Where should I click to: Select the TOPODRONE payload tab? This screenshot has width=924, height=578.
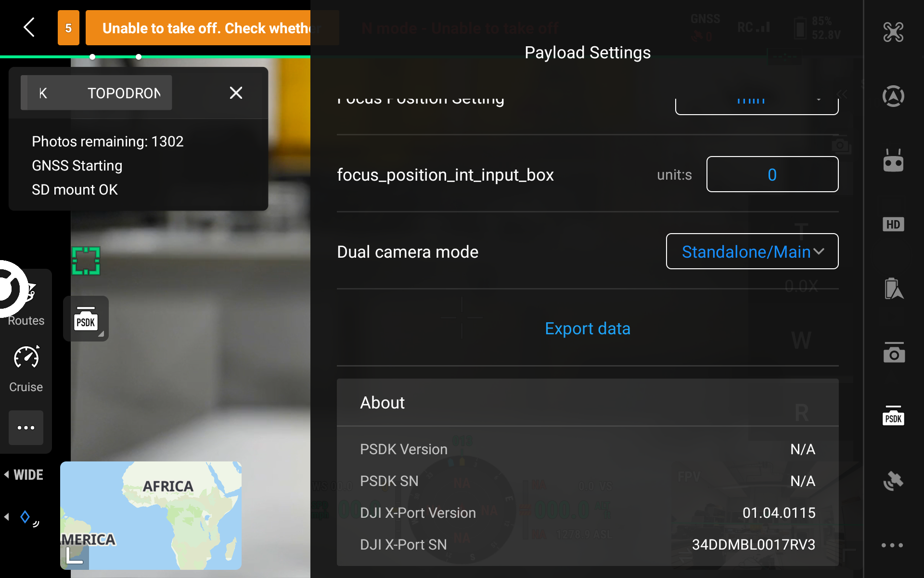(96, 92)
